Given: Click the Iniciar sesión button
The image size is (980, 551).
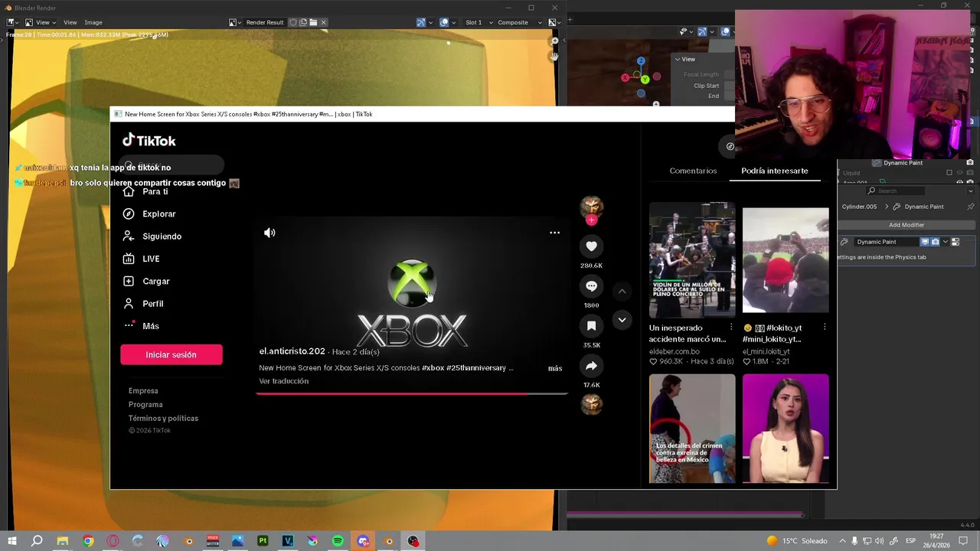Looking at the screenshot, I should click(171, 354).
